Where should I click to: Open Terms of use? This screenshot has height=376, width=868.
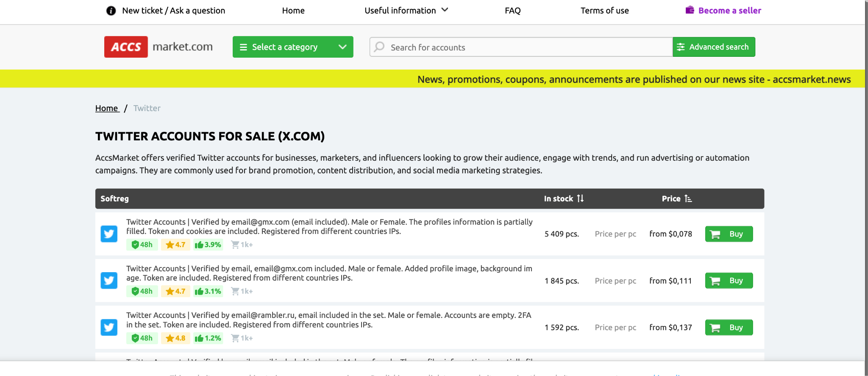(x=604, y=11)
